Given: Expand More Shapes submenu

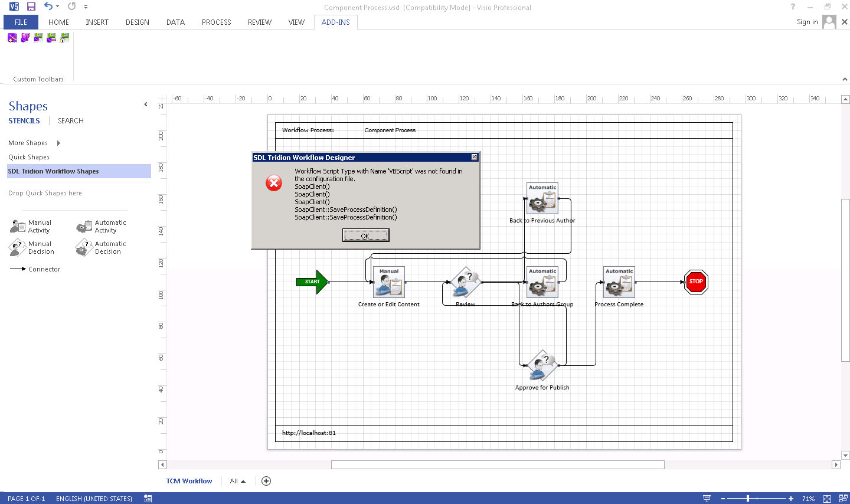Looking at the screenshot, I should coord(34,143).
